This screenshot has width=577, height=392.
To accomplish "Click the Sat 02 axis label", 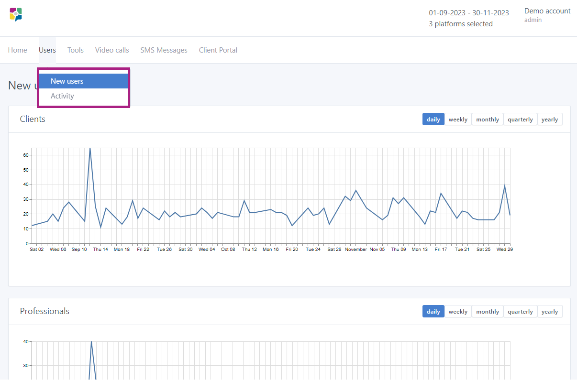I will pos(37,250).
